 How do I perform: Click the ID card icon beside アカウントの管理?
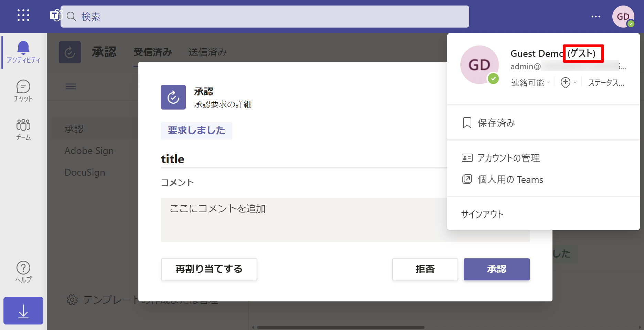coord(467,158)
